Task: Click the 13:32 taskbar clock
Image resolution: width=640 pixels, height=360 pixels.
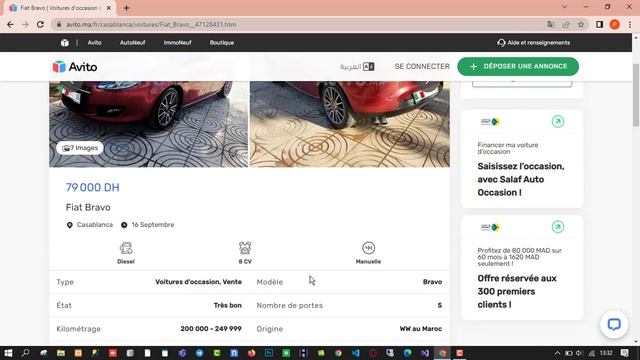Action: point(606,353)
